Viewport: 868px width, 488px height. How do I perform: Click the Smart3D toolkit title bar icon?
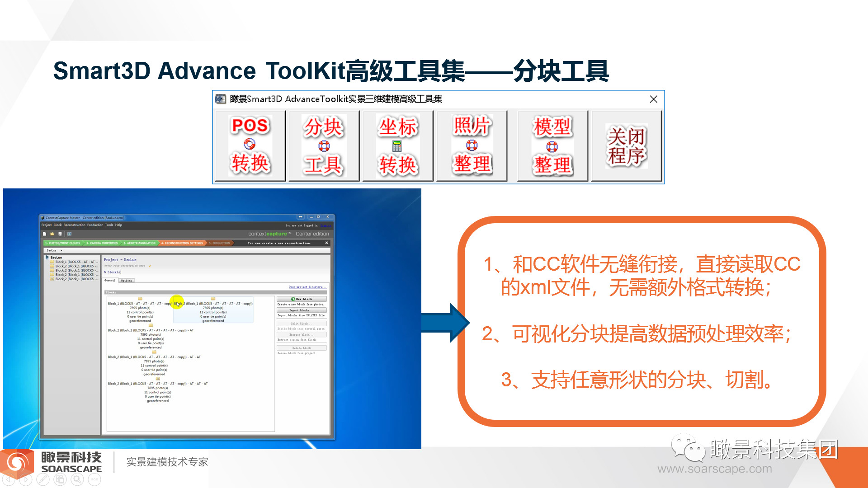pos(221,99)
